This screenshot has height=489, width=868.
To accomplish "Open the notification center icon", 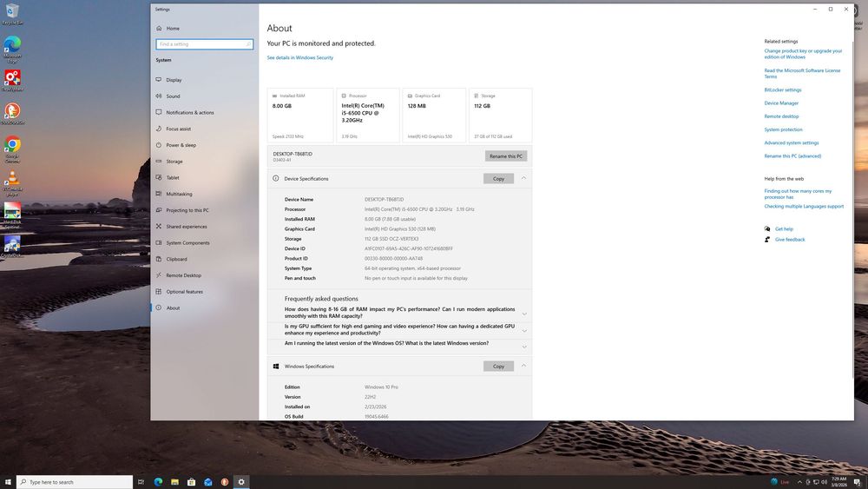I will tap(858, 482).
